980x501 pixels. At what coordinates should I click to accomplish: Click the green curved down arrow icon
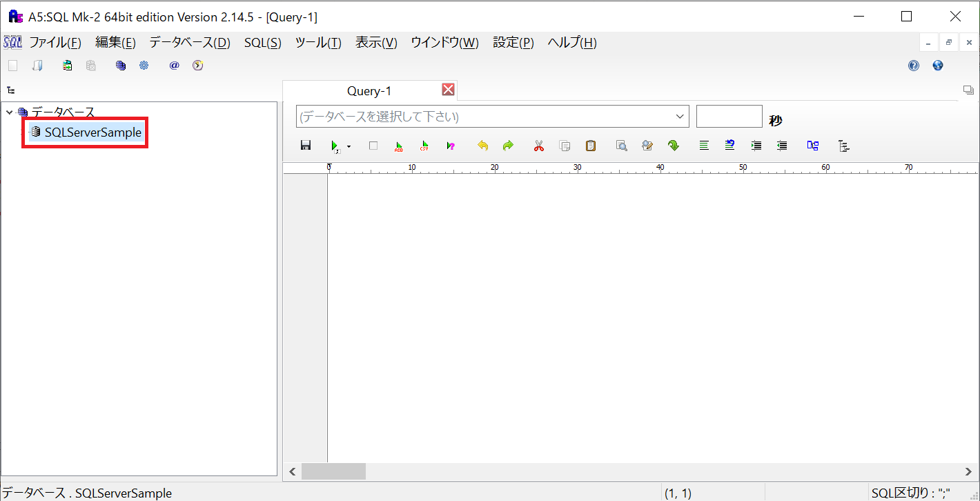coord(674,146)
